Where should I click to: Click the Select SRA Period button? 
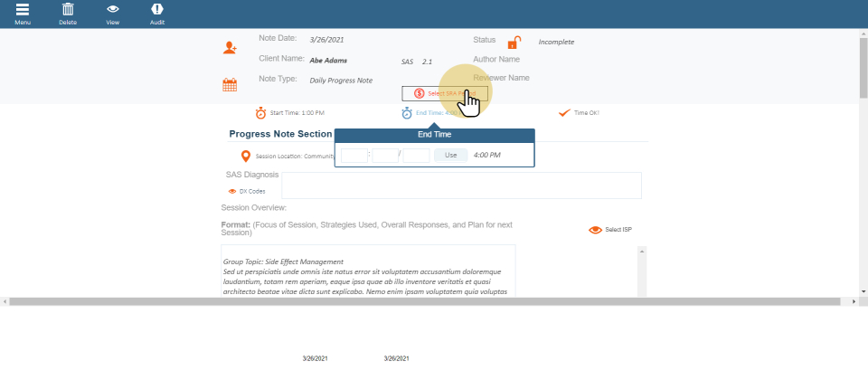(444, 93)
